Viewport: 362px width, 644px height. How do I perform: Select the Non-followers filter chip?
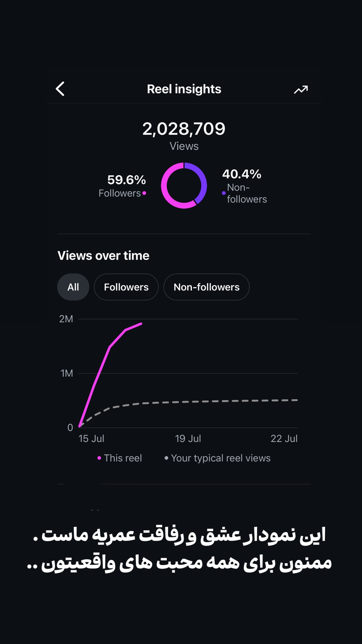[207, 287]
